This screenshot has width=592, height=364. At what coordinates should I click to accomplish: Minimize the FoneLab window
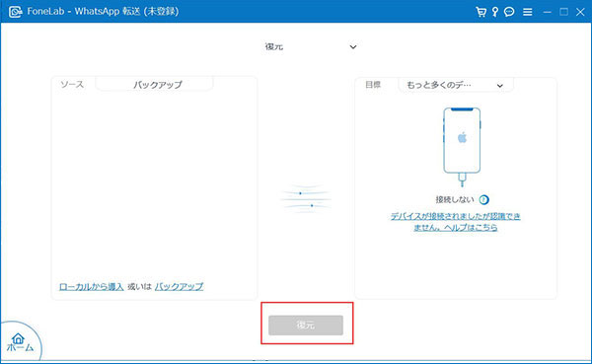(547, 12)
